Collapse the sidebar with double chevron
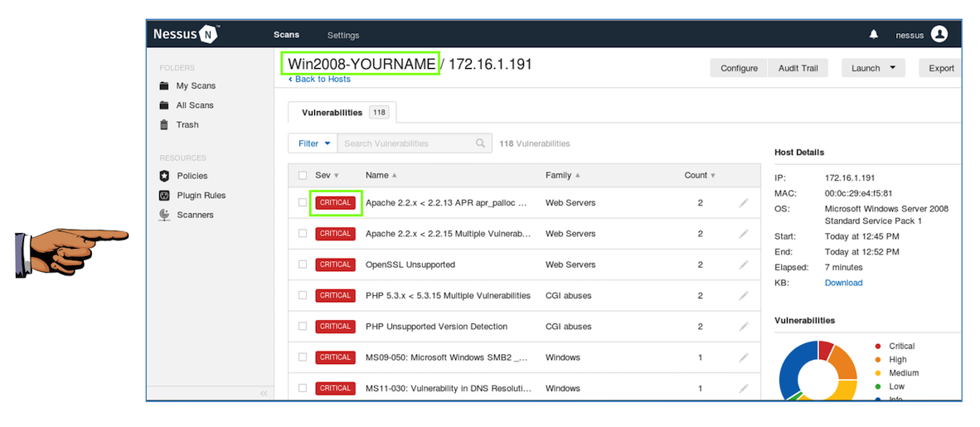Screen dimensions: 980x427 coord(264,393)
